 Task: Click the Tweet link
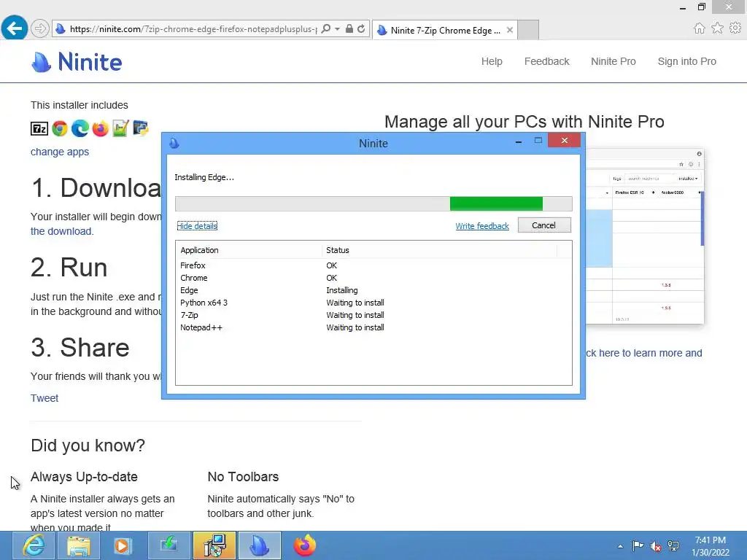44,398
